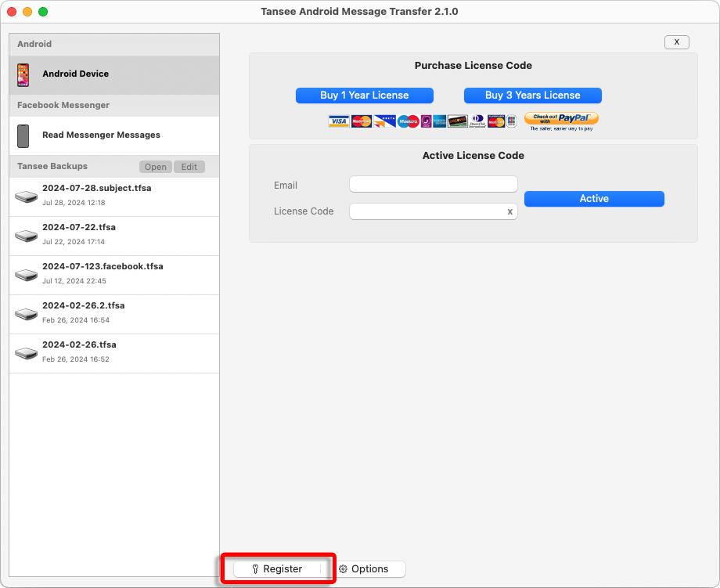This screenshot has height=588, width=720.
Task: Click the PayPal checkout badge
Action: 561,121
